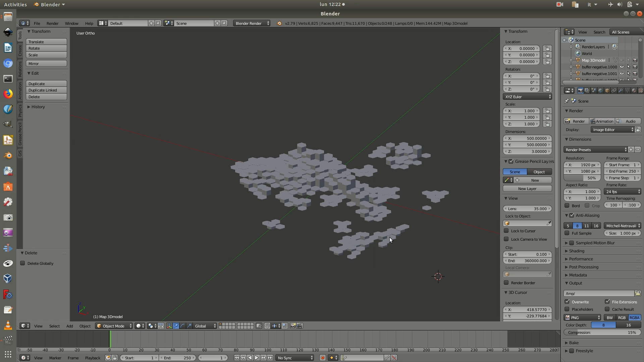Viewport: 644px width, 362px height.
Task: Toggle the lock camera and layers icon
Action: 259,326
